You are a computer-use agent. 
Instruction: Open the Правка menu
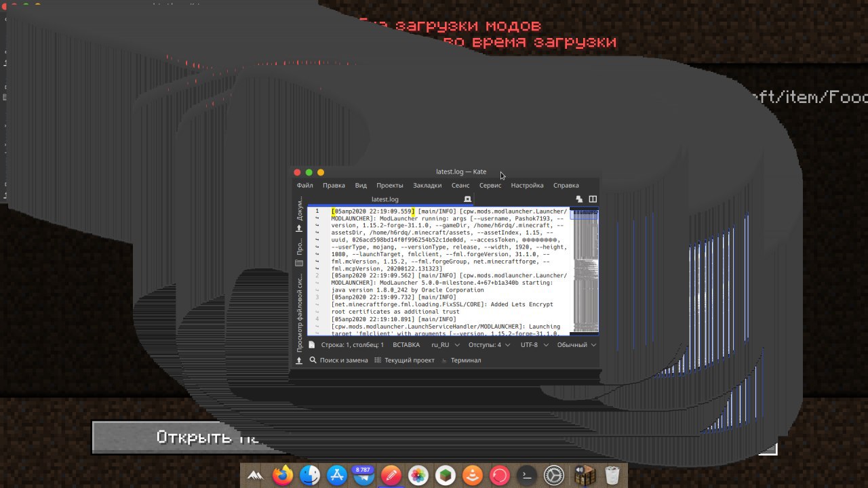tap(334, 185)
